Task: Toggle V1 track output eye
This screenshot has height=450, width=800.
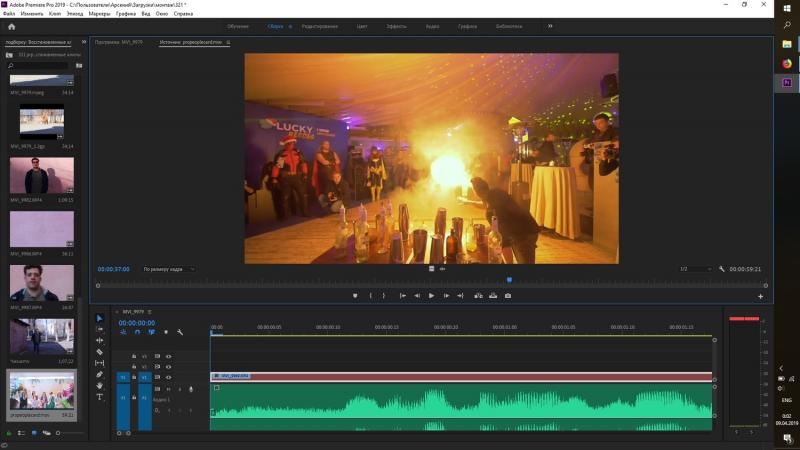Action: (x=168, y=378)
